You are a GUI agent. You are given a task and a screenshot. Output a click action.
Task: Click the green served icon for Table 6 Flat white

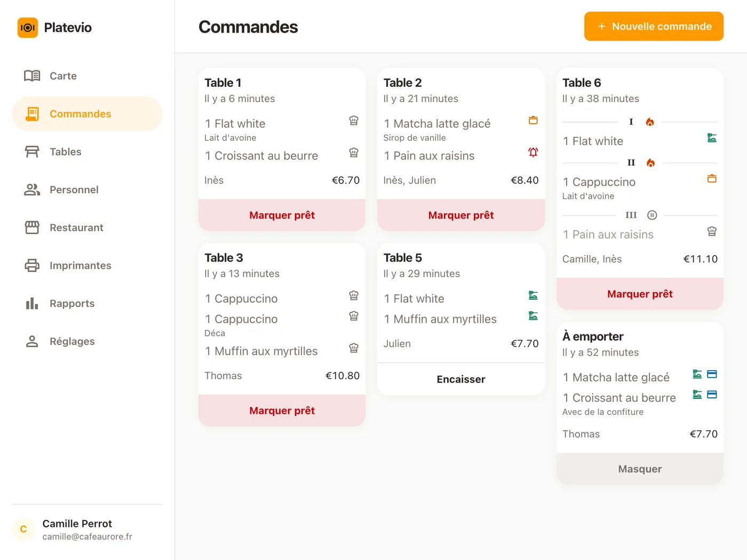[x=712, y=138]
